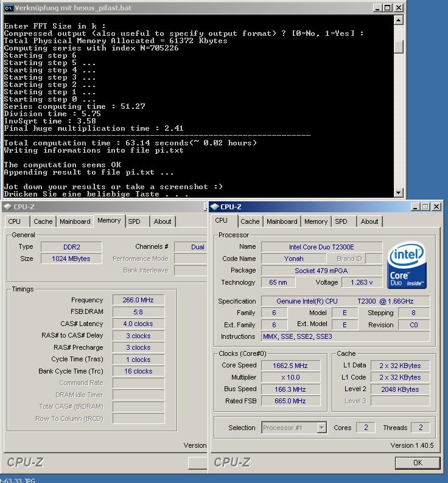
Task: Click the memory Type value DDR2
Action: [x=71, y=247]
